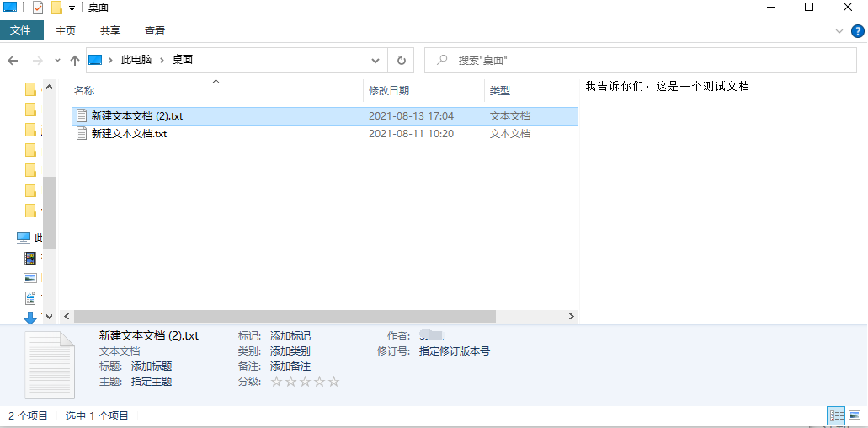Viewport: 868px width, 428px height.
Task: Expand the recent locations dropdown arrow
Action: pyautogui.click(x=57, y=61)
